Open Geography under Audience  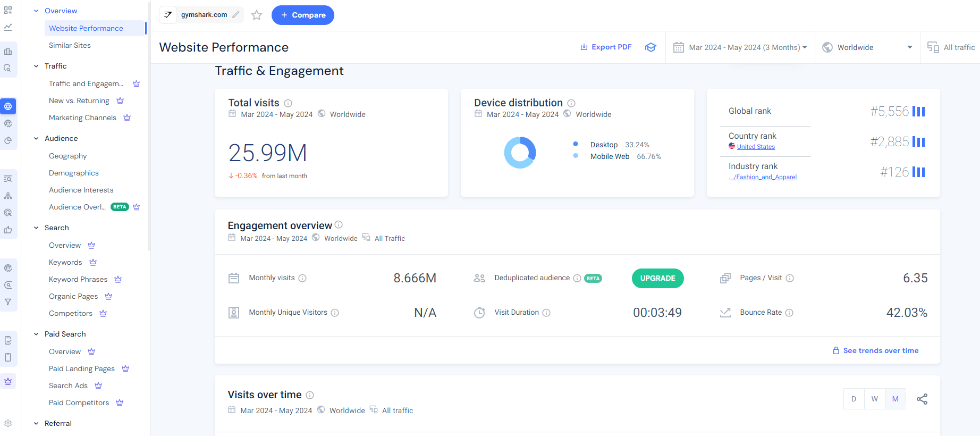tap(67, 156)
